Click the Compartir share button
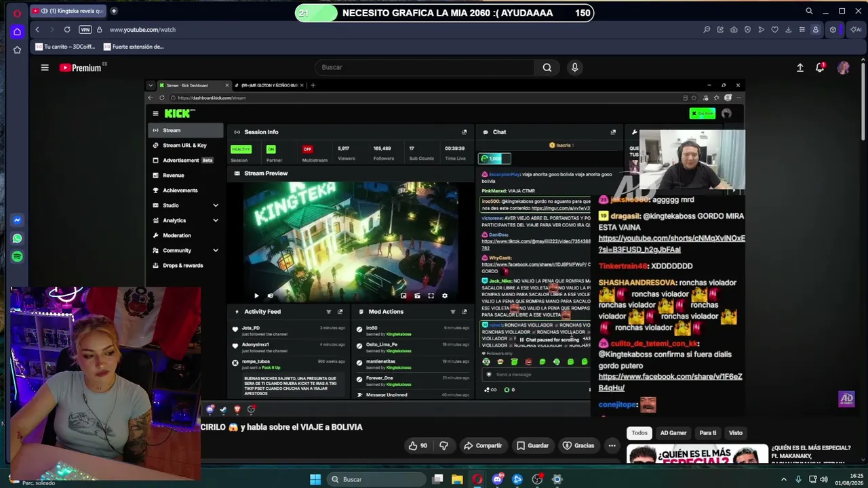Viewport: 868px width, 488px height. [482, 445]
